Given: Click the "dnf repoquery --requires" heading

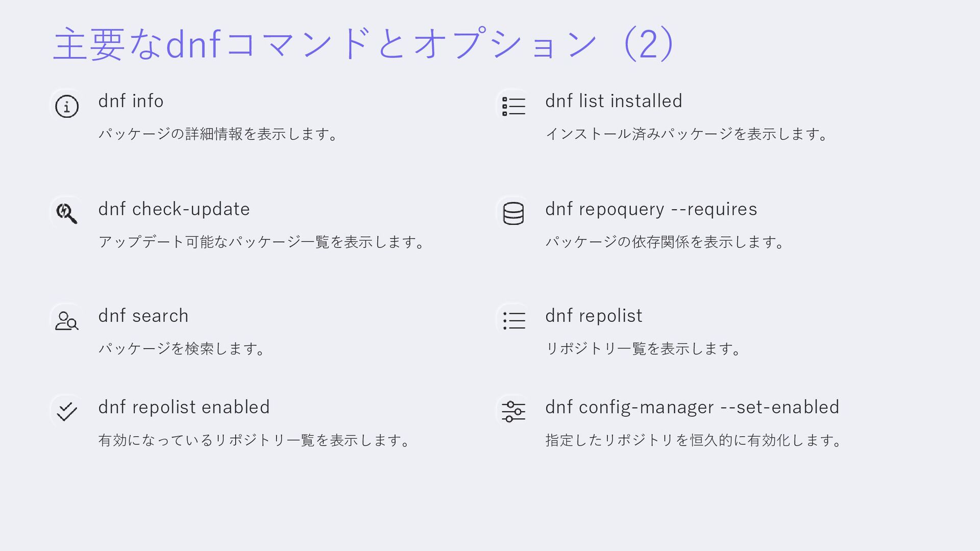Looking at the screenshot, I should pos(651,209).
